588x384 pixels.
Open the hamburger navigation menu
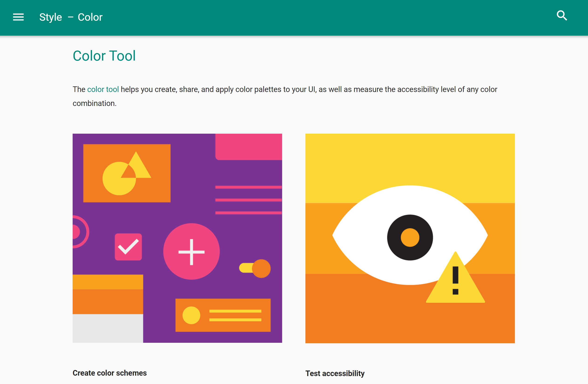pyautogui.click(x=18, y=17)
